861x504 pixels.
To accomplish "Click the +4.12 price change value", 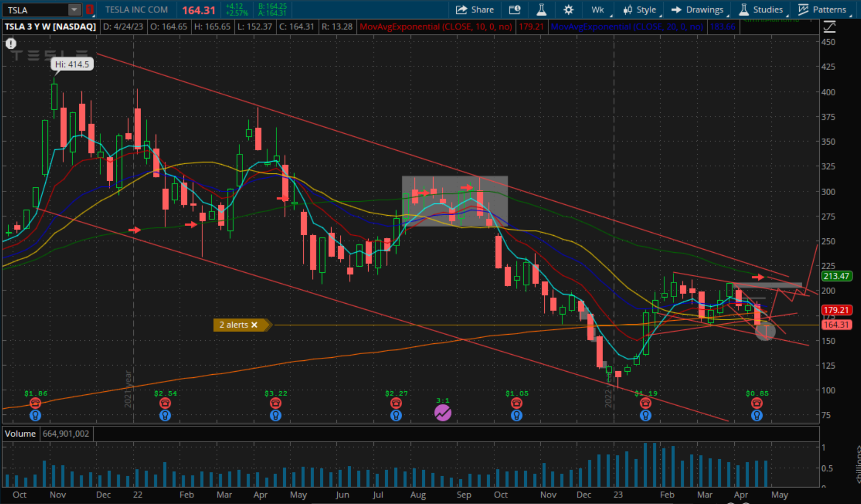I will coord(234,6).
